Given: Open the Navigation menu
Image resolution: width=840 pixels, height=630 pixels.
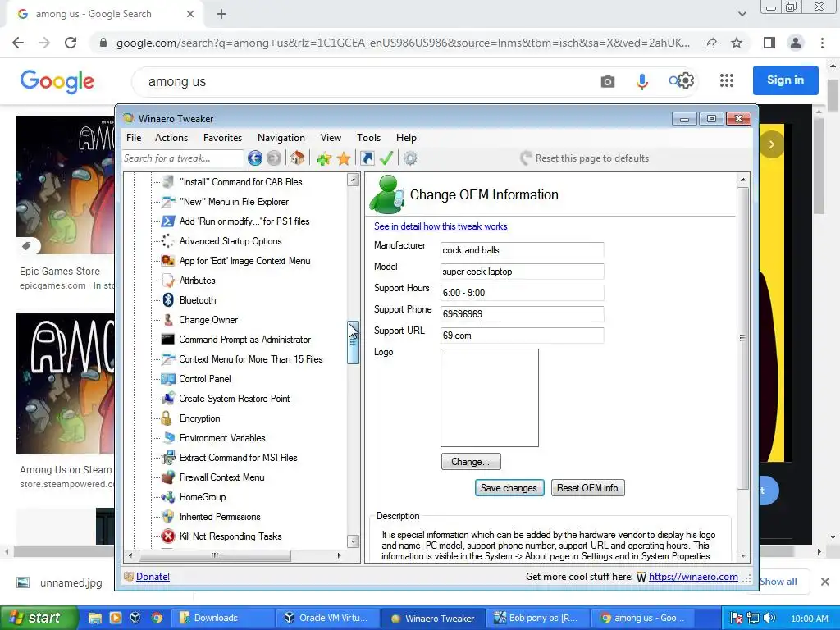Looking at the screenshot, I should point(281,138).
